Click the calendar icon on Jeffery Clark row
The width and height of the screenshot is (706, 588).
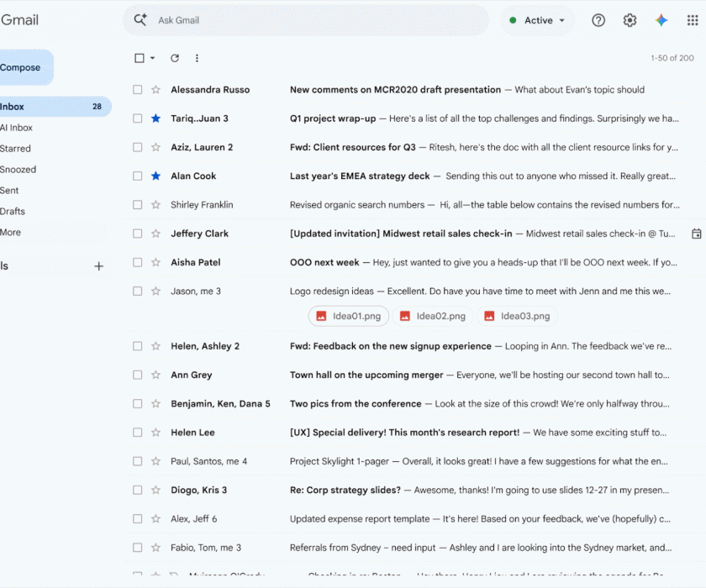pyautogui.click(x=696, y=234)
